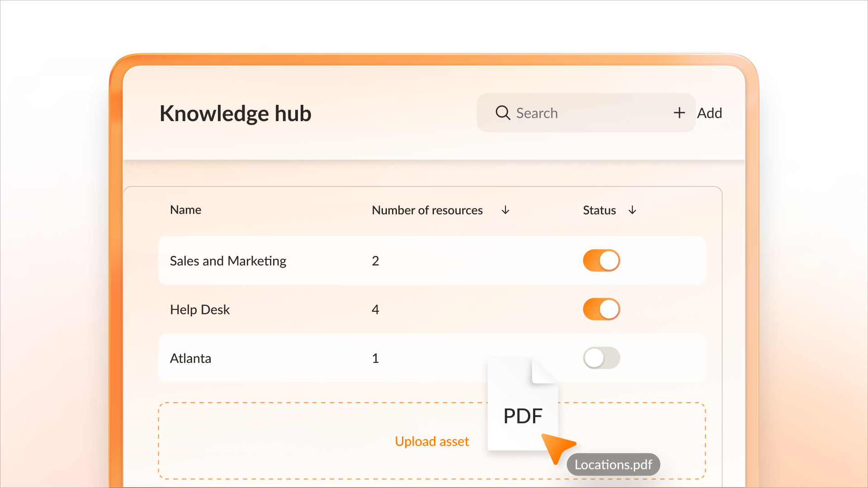Click the magnifying glass search icon
This screenshot has width=868, height=488.
point(502,113)
